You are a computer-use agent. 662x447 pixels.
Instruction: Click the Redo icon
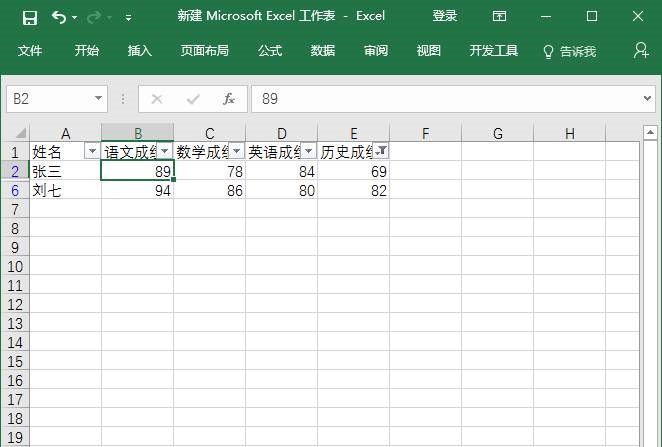(x=94, y=17)
